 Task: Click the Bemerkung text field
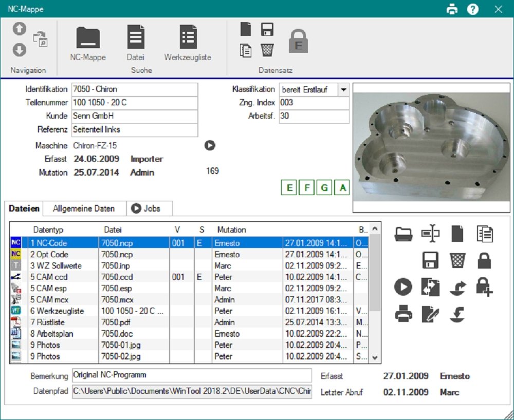(x=191, y=375)
